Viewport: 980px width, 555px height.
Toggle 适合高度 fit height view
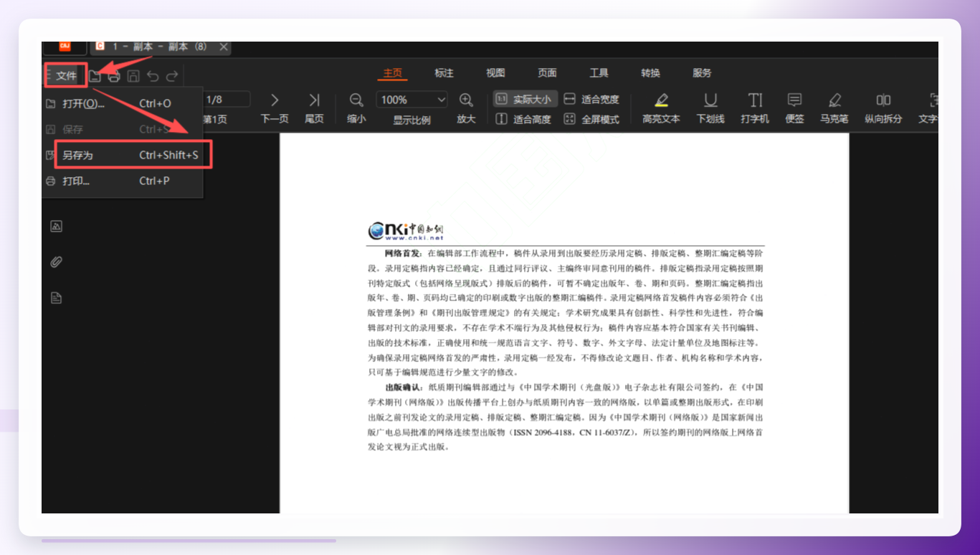[x=523, y=120]
